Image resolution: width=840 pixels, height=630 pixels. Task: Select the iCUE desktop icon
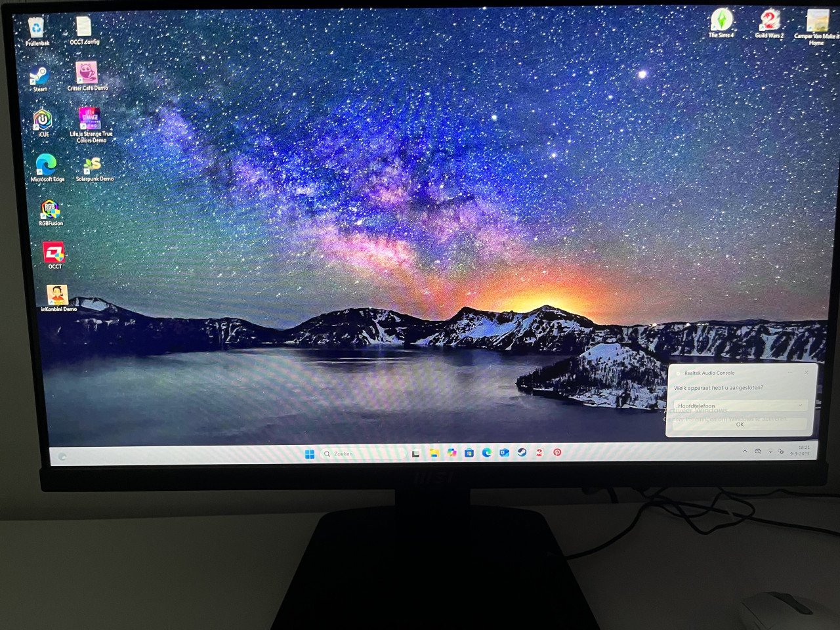pyautogui.click(x=43, y=123)
